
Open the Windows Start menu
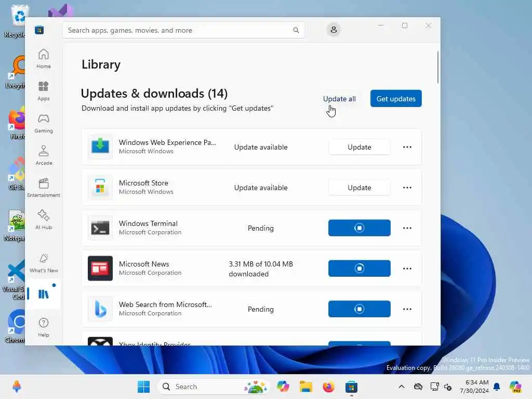coord(143,387)
